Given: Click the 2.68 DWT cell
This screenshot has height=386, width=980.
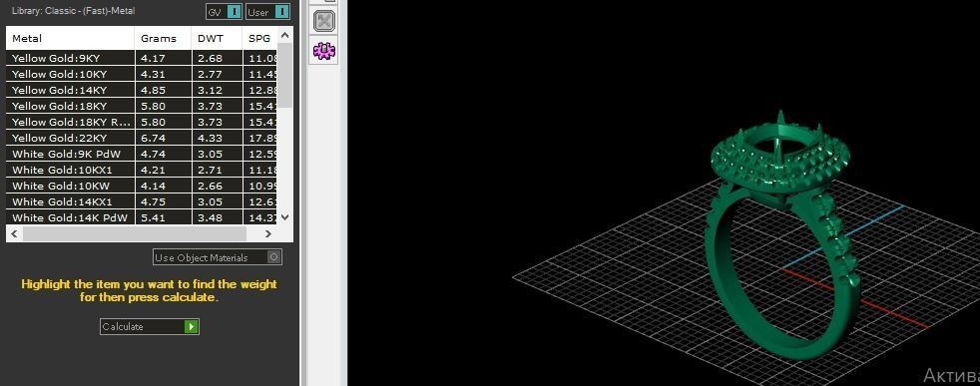Looking at the screenshot, I should coord(217,58).
